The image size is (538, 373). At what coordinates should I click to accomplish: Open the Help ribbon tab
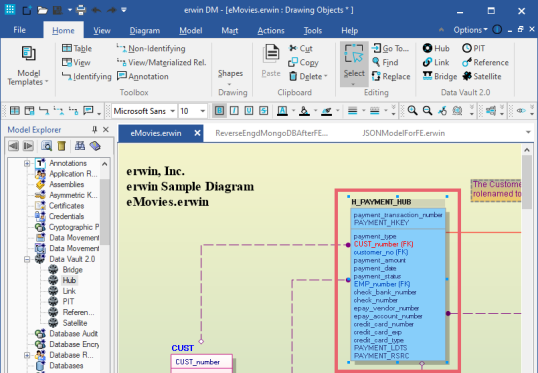pyautogui.click(x=349, y=31)
